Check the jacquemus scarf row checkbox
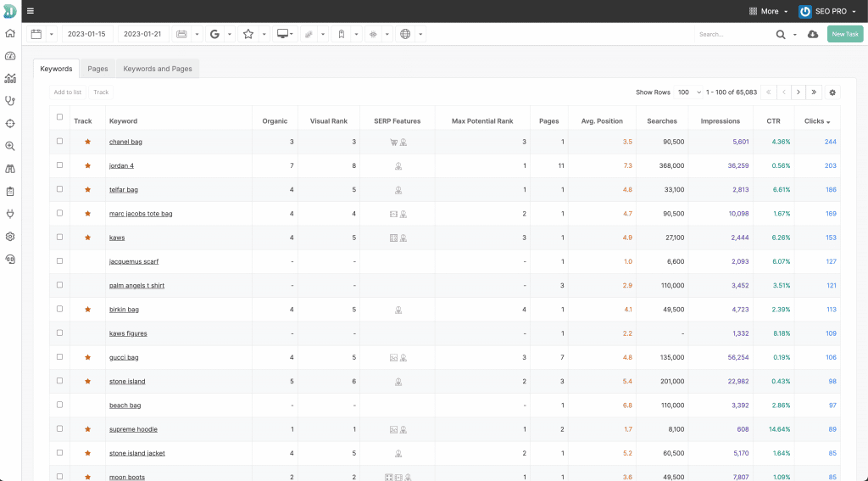868x481 pixels. coord(60,261)
